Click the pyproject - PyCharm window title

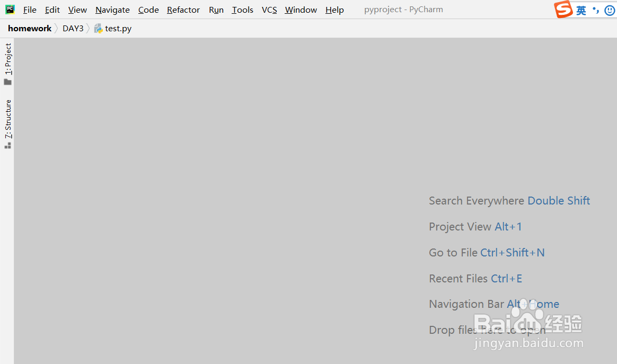(x=403, y=10)
